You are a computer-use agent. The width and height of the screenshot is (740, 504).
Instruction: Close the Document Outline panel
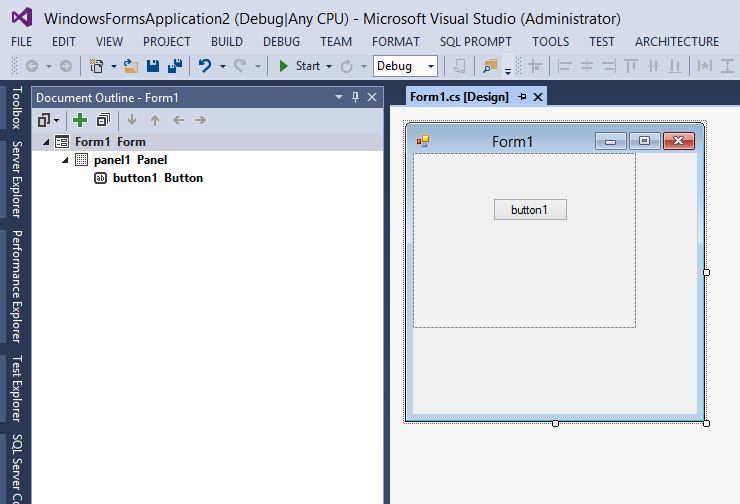click(x=372, y=97)
